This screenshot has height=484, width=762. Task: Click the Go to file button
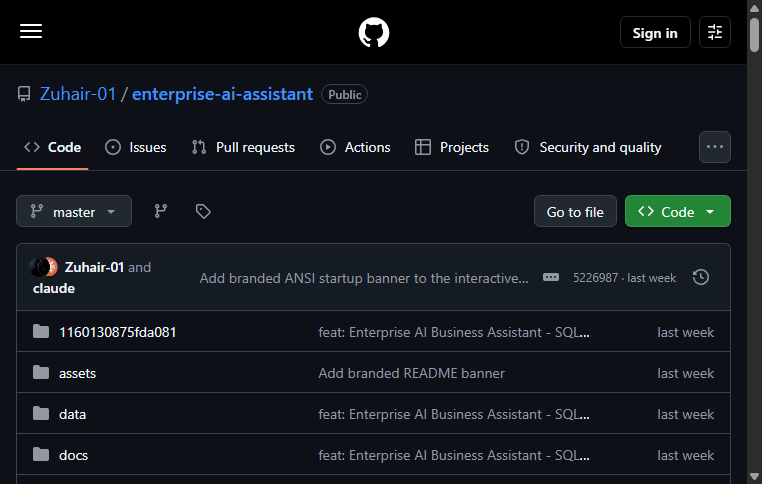575,211
